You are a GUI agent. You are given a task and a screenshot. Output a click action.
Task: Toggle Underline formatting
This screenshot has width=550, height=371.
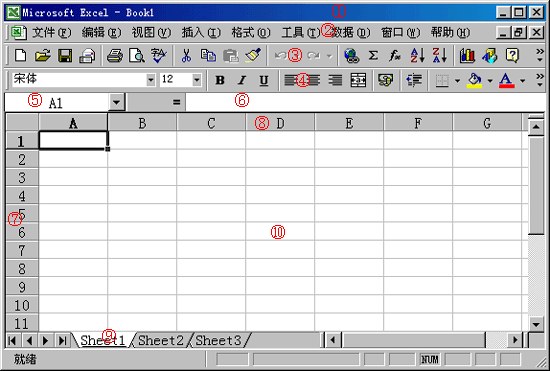coord(264,80)
